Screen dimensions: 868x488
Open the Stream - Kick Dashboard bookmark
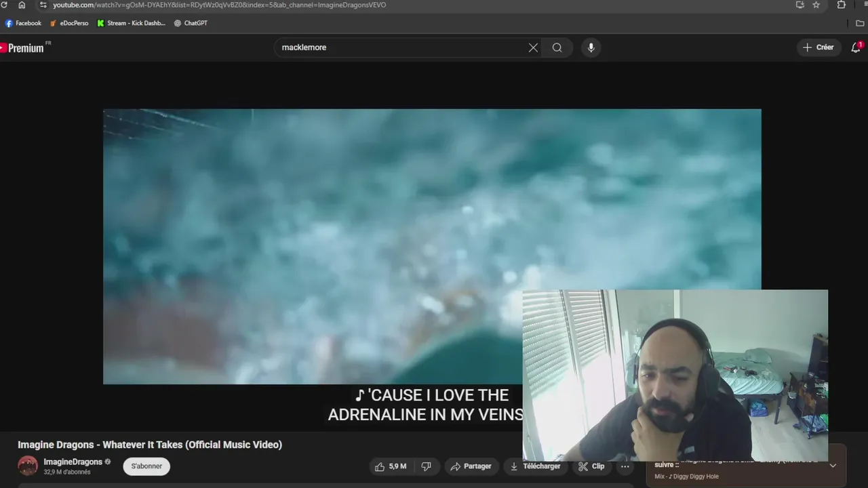coord(132,23)
